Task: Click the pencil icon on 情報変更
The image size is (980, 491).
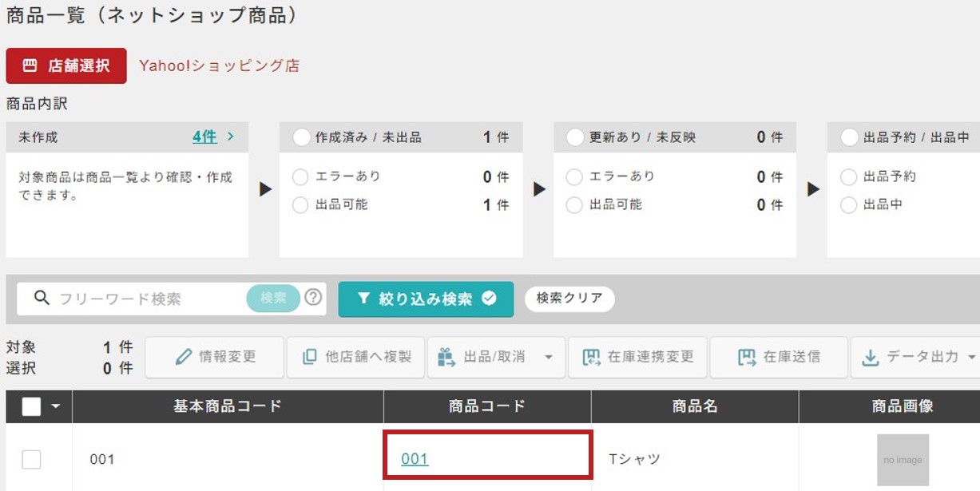Action: (x=184, y=357)
